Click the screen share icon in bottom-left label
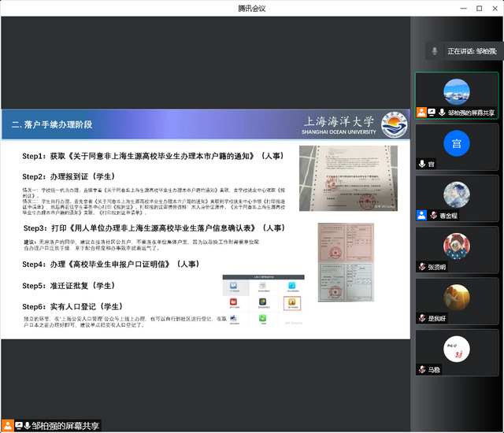Screen dimensions: 504x433 (x=18, y=426)
